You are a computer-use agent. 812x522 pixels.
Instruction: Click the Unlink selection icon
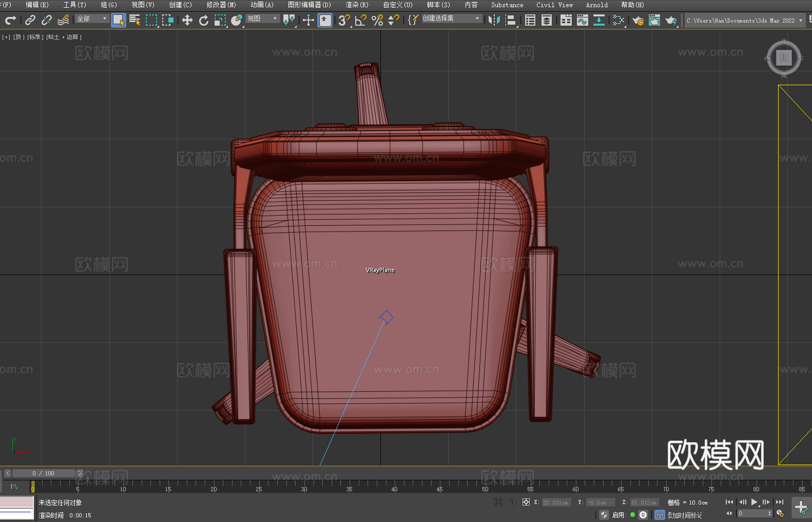[47, 20]
